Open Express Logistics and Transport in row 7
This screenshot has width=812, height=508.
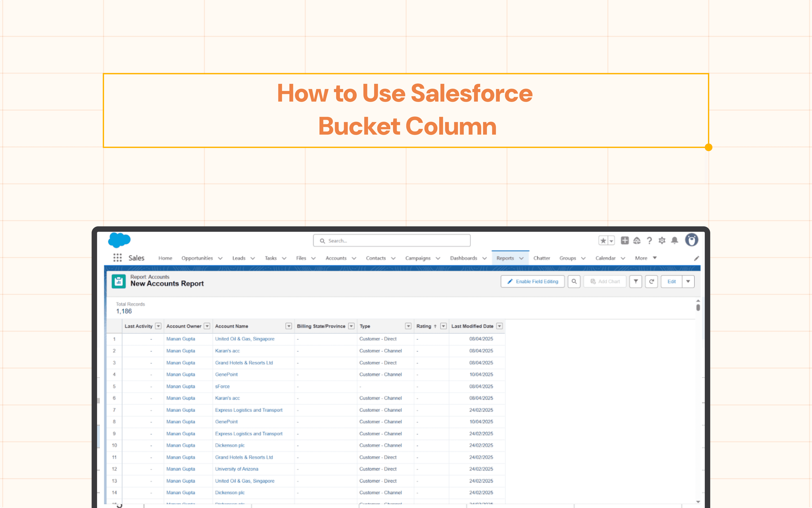249,410
